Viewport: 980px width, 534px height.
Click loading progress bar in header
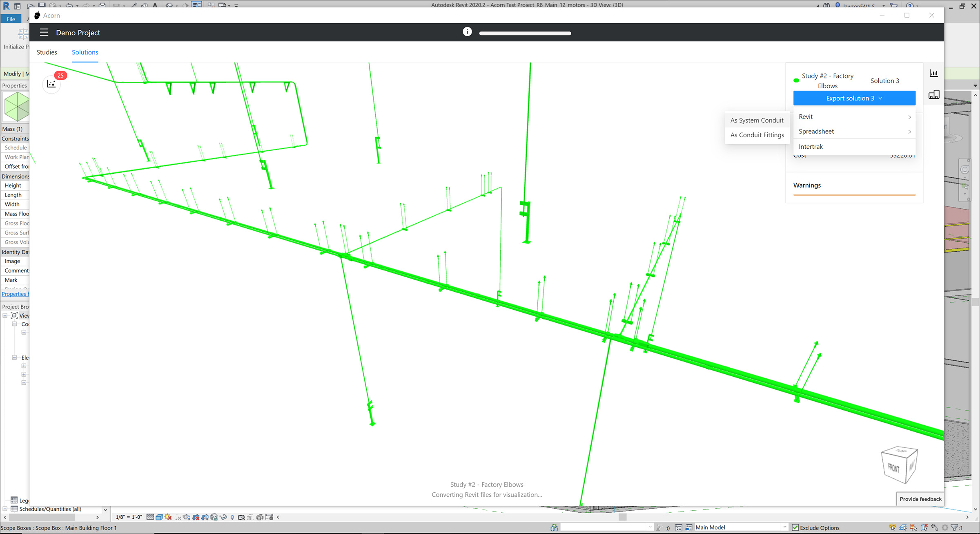pyautogui.click(x=525, y=33)
